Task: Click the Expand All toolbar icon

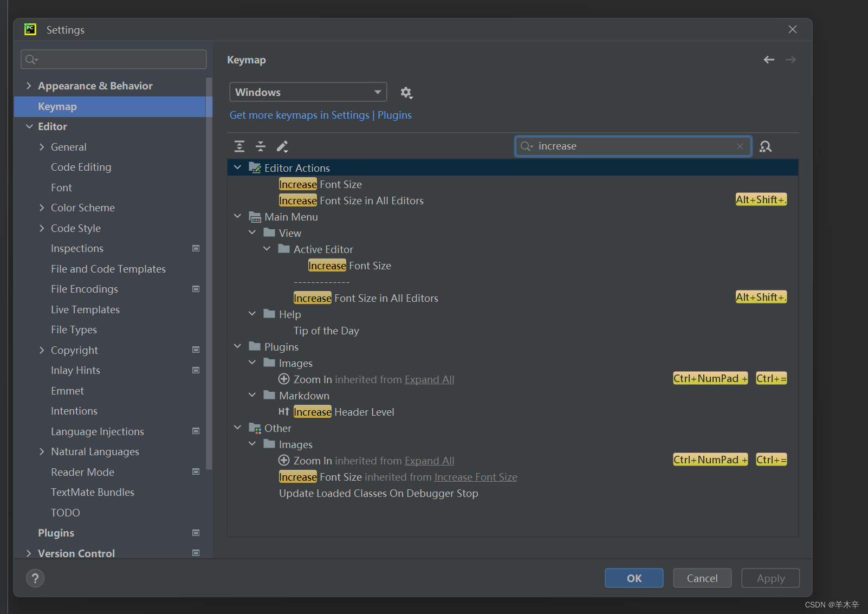Action: pos(239,146)
